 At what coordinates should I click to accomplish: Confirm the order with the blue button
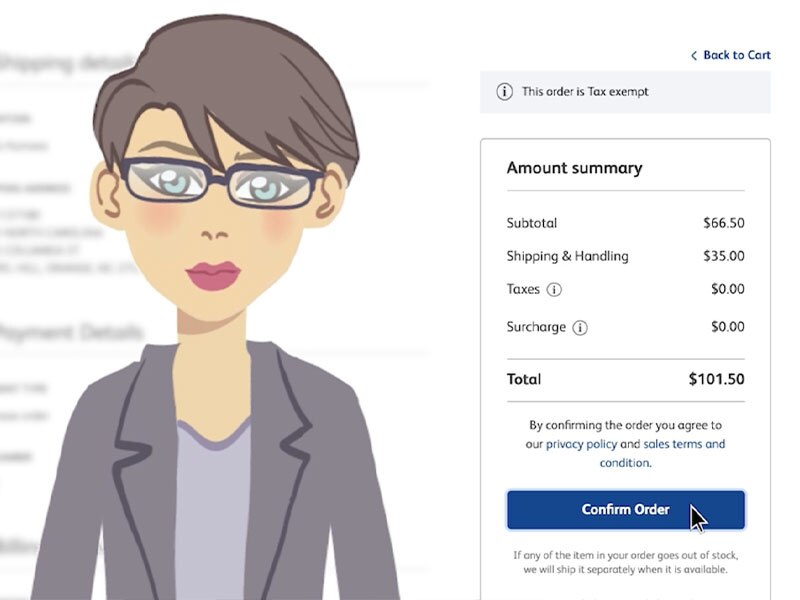[x=626, y=510]
